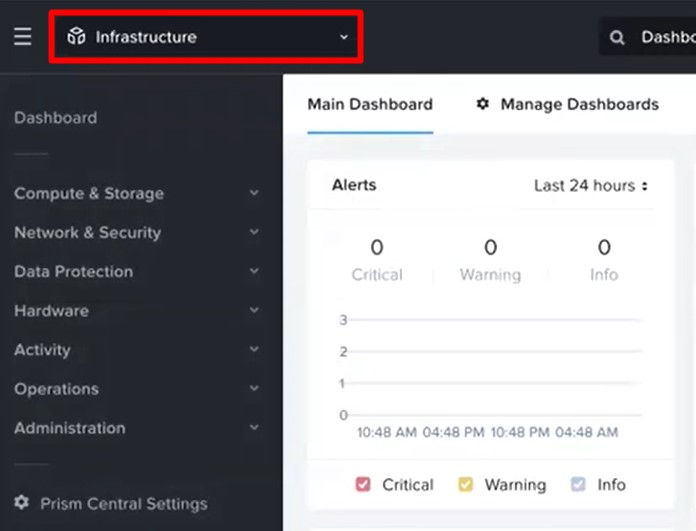696x531 pixels.
Task: Toggle the Info legend checkbox
Action: pyautogui.click(x=578, y=485)
